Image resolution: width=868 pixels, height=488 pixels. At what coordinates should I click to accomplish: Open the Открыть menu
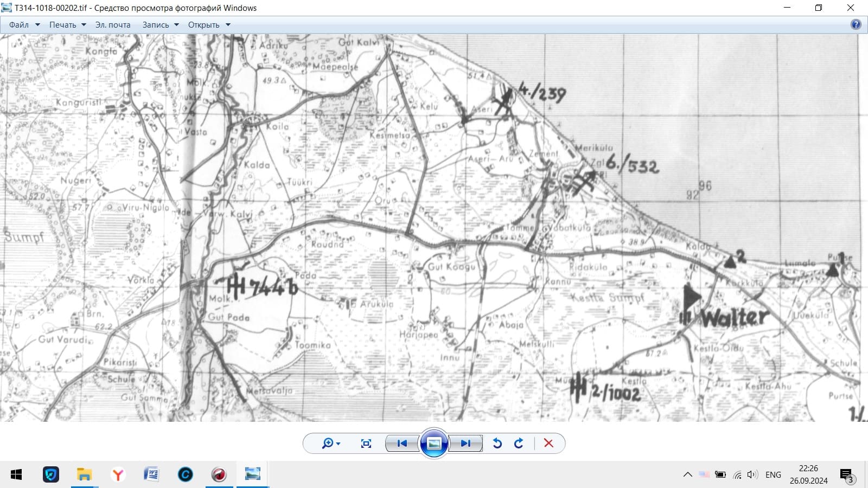click(x=209, y=25)
